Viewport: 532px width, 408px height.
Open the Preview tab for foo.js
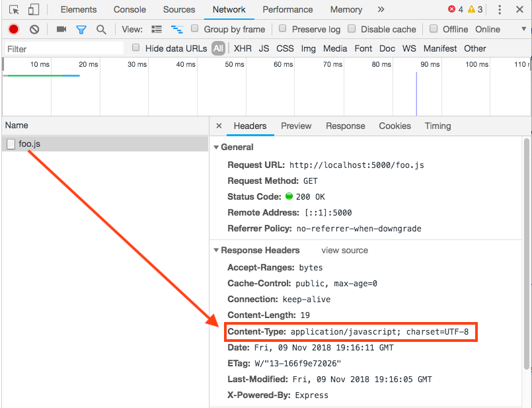pos(295,126)
